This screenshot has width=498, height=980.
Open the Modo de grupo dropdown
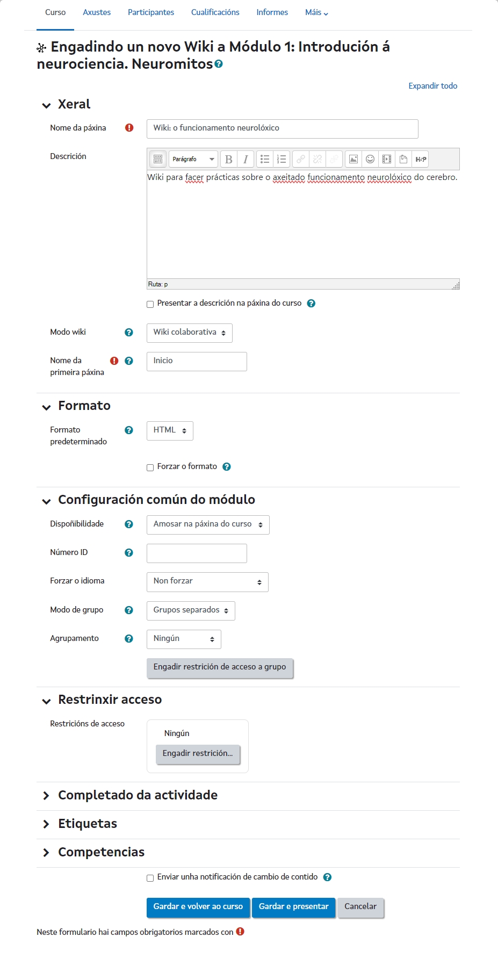point(191,610)
